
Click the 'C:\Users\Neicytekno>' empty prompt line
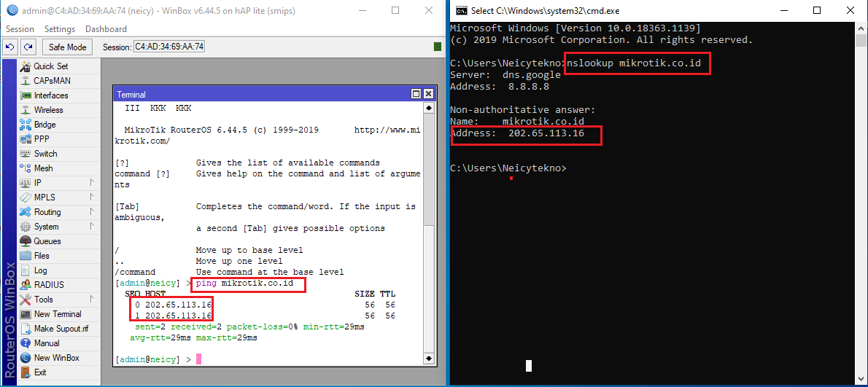click(508, 168)
